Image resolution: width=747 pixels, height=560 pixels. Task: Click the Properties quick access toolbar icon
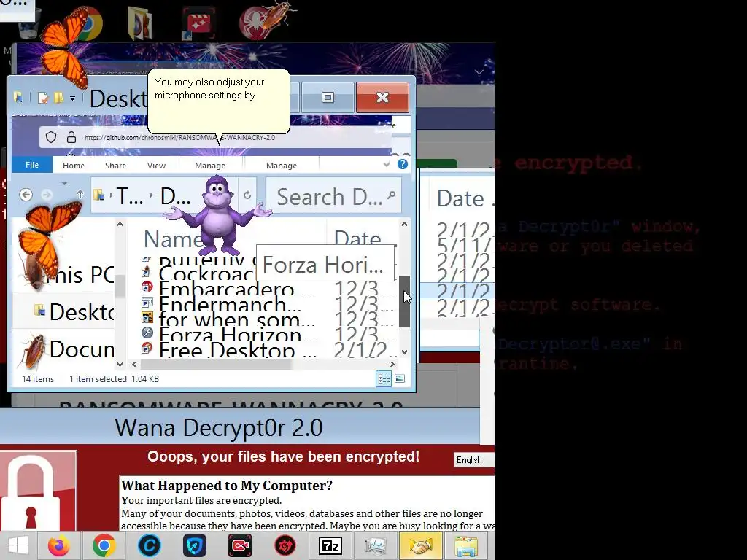click(x=42, y=98)
